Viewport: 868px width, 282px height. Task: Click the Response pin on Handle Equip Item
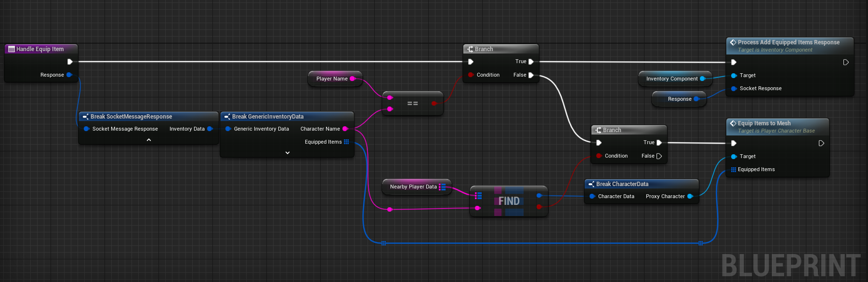[x=69, y=75]
